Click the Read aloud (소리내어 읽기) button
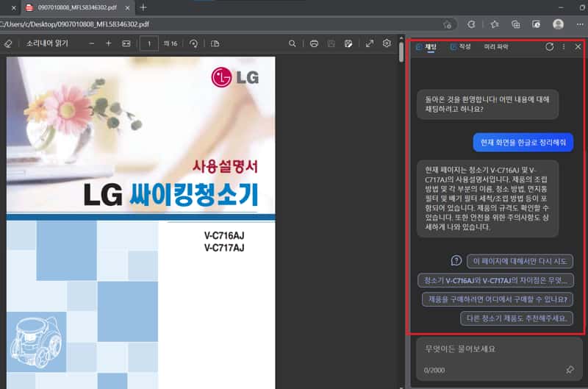The image size is (588, 389). (x=47, y=43)
